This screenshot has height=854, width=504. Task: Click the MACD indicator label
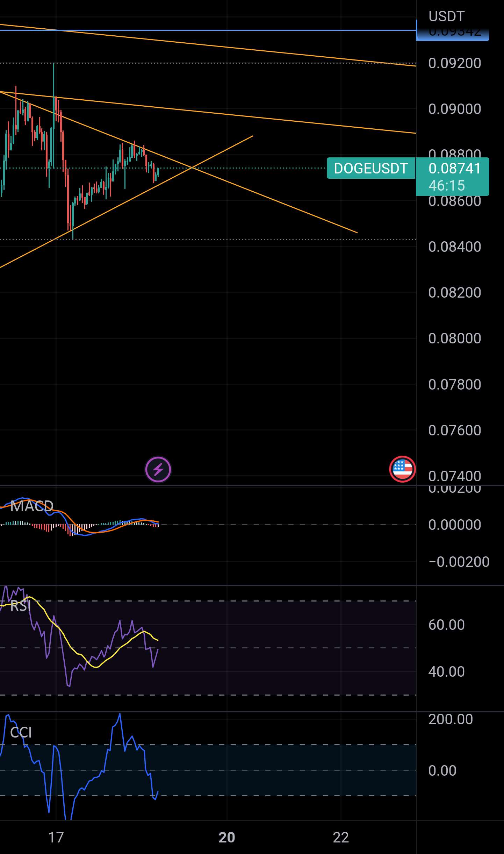(32, 506)
